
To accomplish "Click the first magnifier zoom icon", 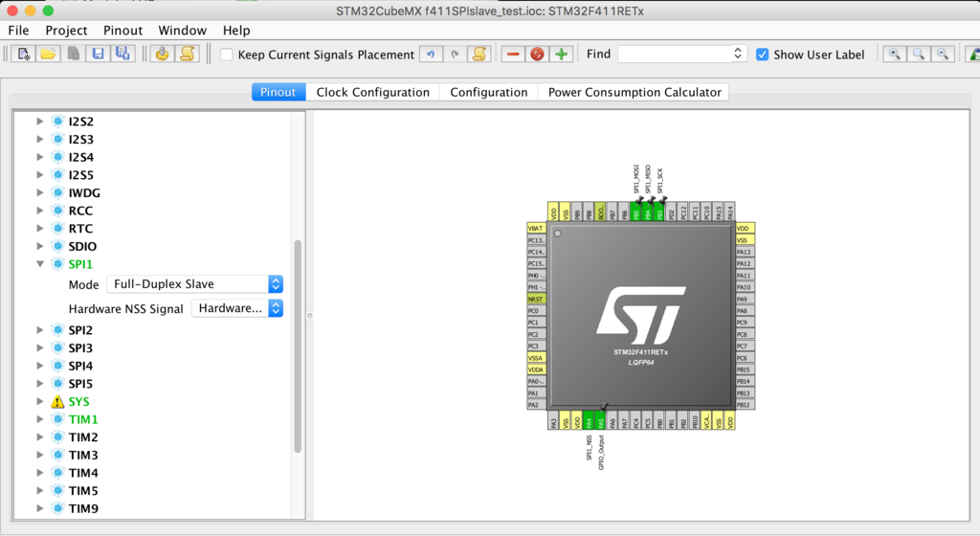I will pos(895,55).
